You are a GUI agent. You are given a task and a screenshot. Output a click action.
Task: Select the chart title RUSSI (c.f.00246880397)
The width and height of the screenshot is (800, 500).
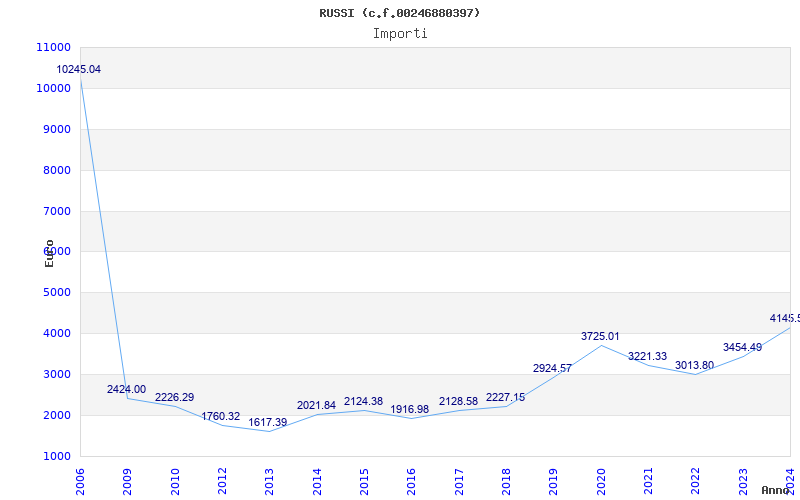399,13
